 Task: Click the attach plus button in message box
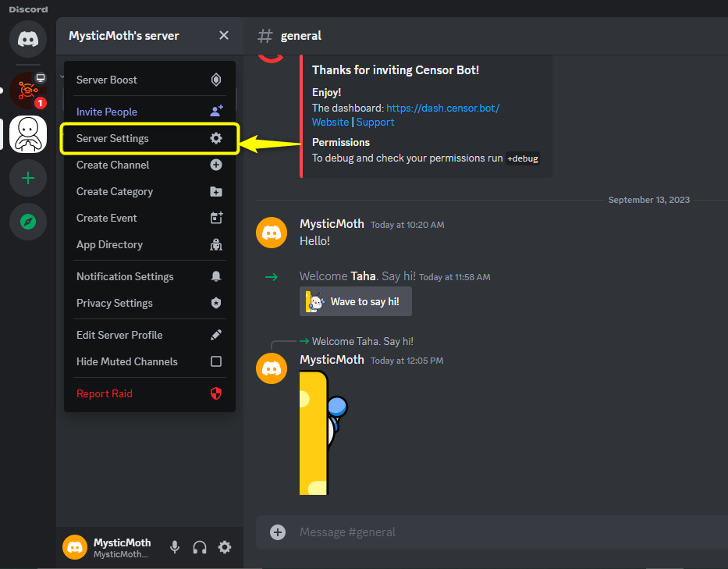[278, 532]
